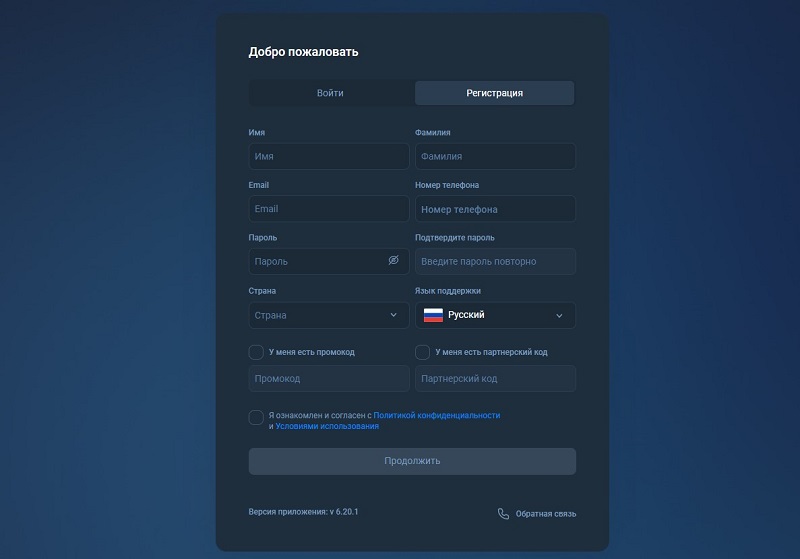Tick the privacy policy agreement checkbox

click(x=256, y=418)
